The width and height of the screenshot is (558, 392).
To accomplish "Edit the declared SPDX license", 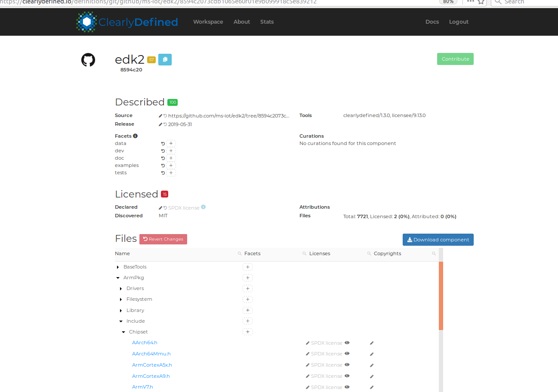I will [160, 207].
